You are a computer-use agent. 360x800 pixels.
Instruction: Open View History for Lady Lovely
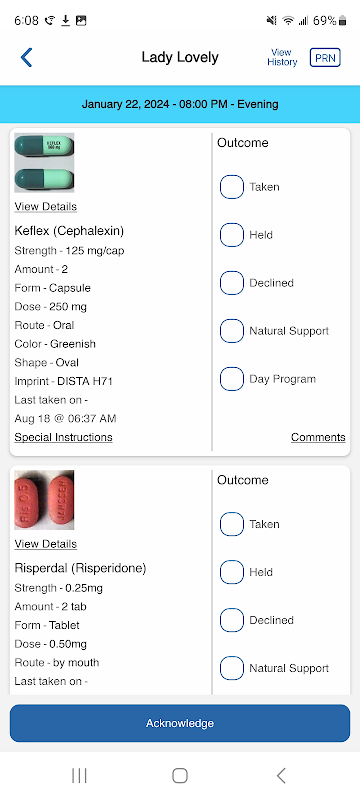click(x=282, y=57)
